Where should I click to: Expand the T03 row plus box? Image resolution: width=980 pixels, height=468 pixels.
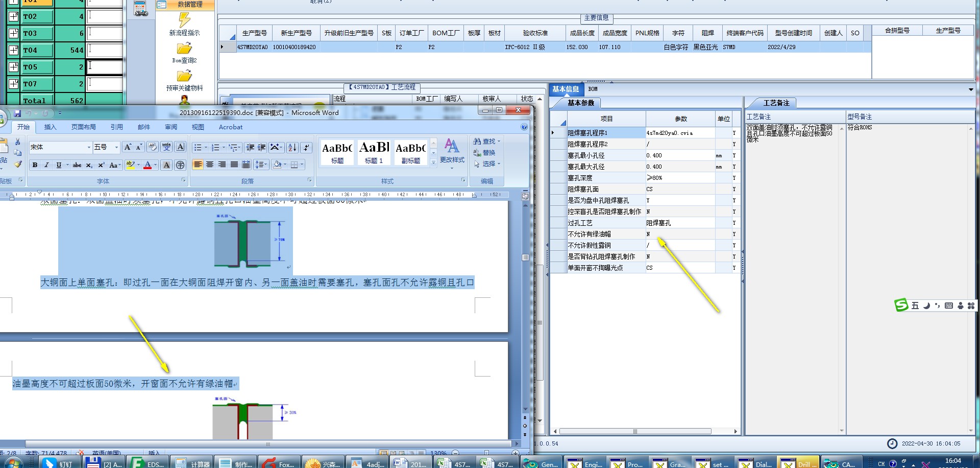(x=14, y=33)
